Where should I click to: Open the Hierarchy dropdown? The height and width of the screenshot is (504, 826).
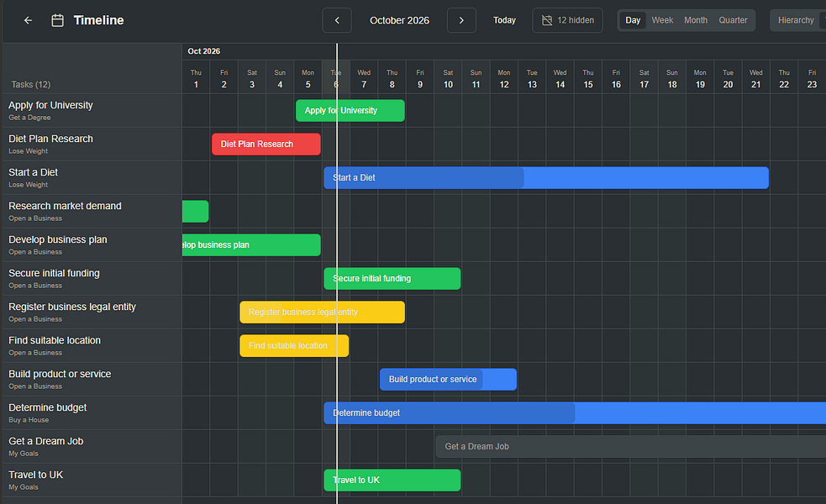click(797, 20)
